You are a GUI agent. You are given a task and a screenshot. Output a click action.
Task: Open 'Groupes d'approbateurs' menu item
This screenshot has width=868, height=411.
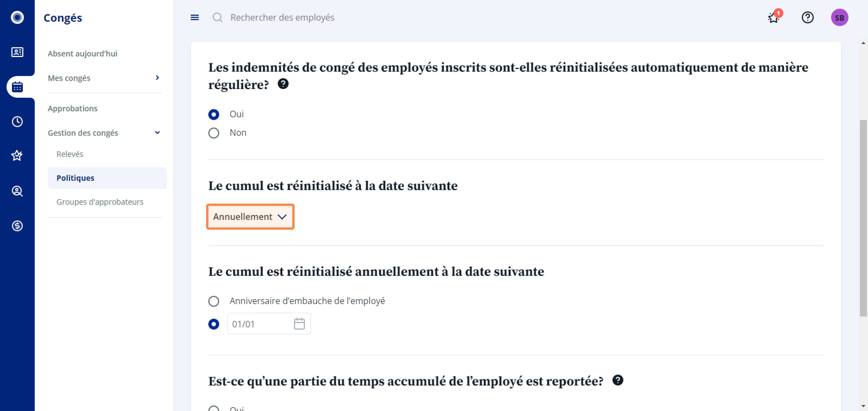point(100,202)
